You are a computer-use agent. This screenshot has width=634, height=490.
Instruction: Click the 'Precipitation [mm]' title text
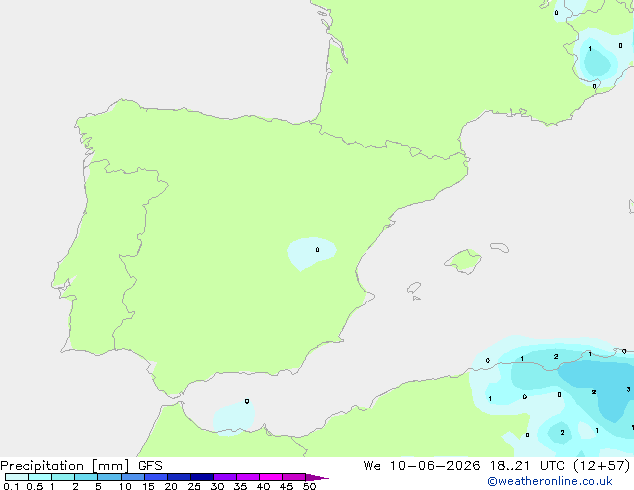click(x=65, y=466)
